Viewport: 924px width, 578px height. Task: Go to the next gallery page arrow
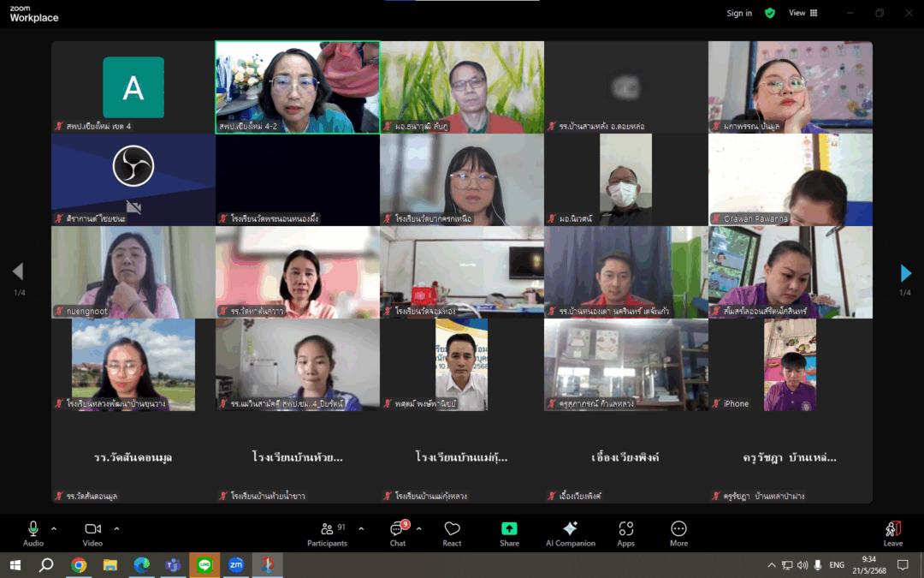[x=905, y=273]
